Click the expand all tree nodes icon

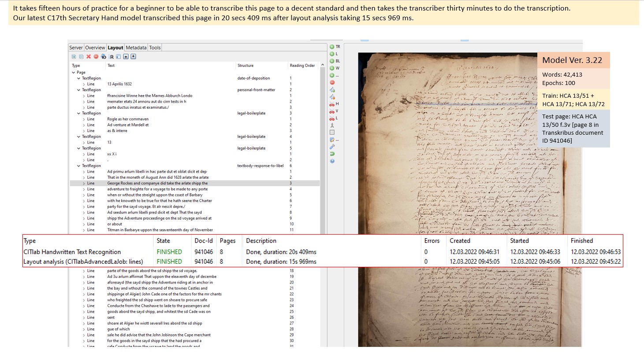(x=74, y=57)
